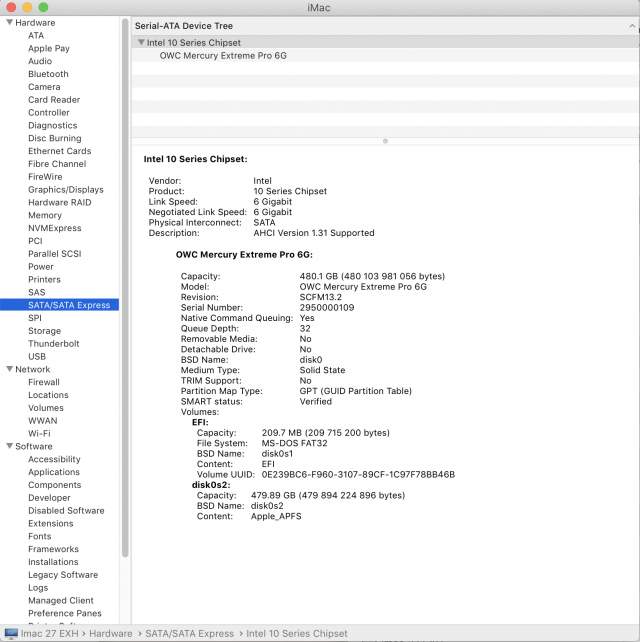Click the iMac computer icon in path bar
Viewport: 640px width, 642px height.
[10, 633]
